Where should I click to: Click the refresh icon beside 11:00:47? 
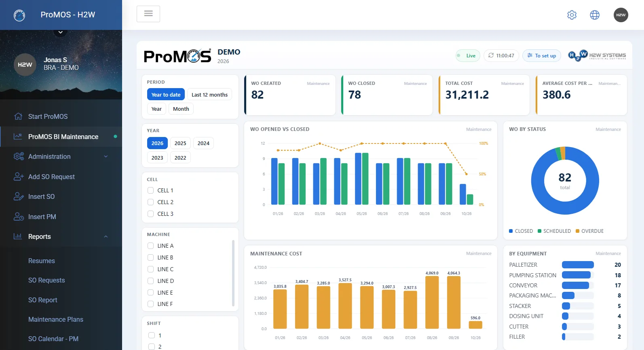[491, 55]
